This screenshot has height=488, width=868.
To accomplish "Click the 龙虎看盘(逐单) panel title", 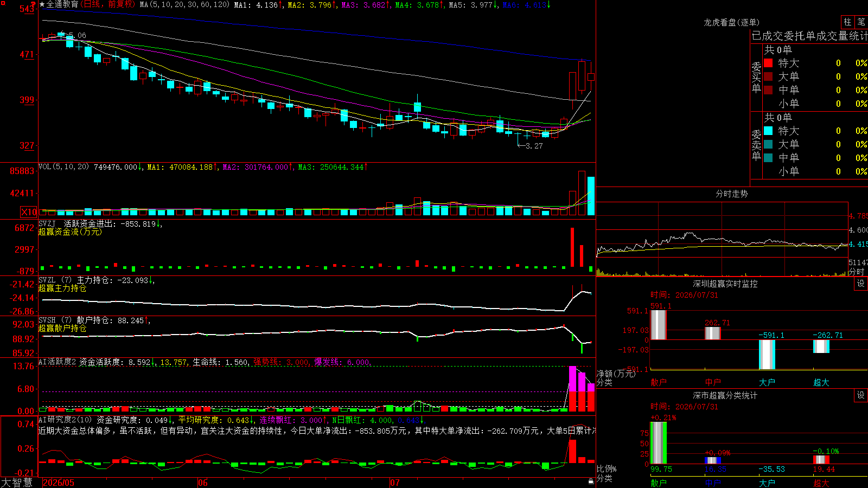I will coord(731,22).
